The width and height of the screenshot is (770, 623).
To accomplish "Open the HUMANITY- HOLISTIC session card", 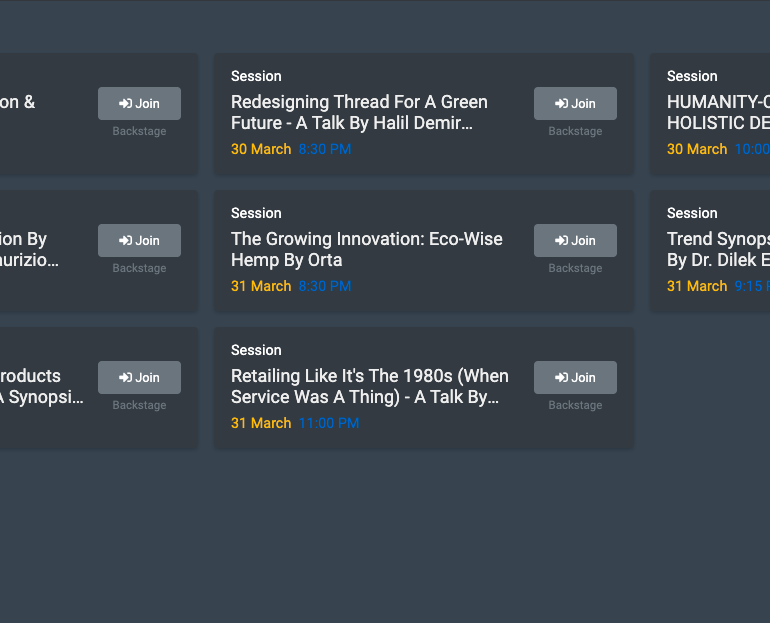I will point(710,114).
